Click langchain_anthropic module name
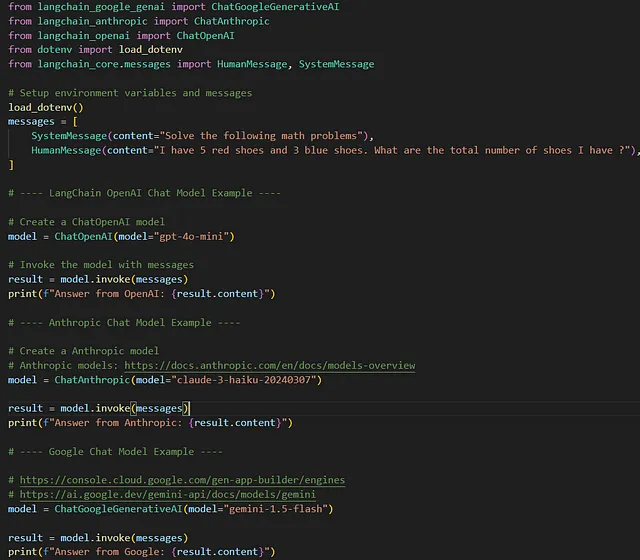This screenshot has width=640, height=560. pyautogui.click(x=92, y=21)
